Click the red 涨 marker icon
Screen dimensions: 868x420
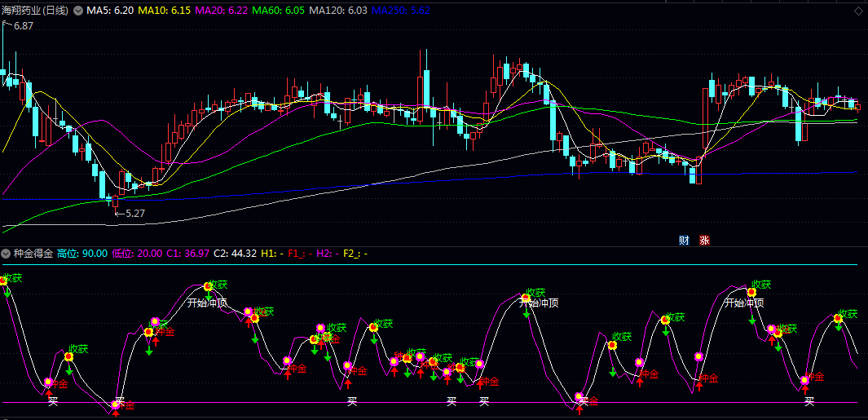(704, 240)
